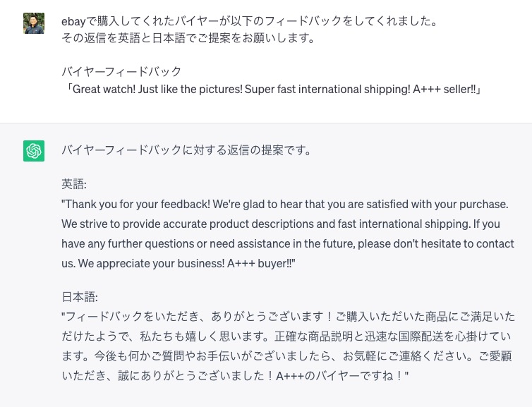Click the "日本語:" label
532x407 pixels.
pyautogui.click(x=79, y=298)
